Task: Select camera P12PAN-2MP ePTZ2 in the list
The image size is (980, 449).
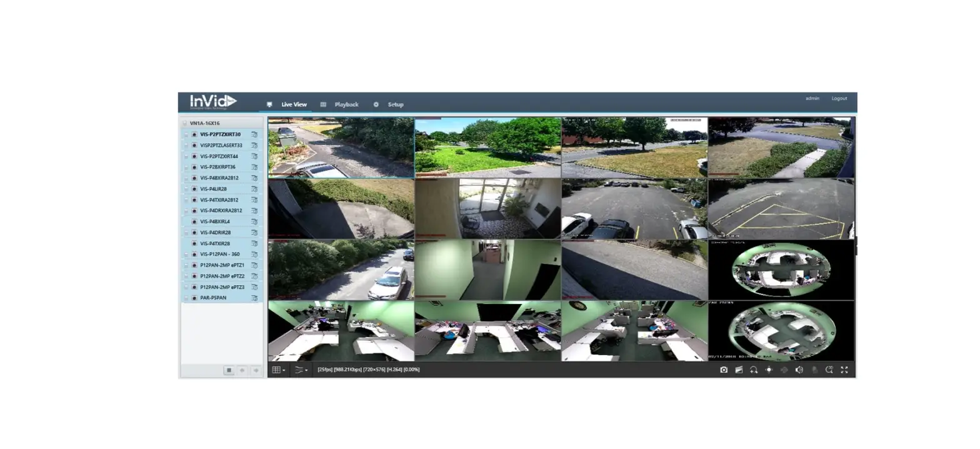Action: coord(222,276)
